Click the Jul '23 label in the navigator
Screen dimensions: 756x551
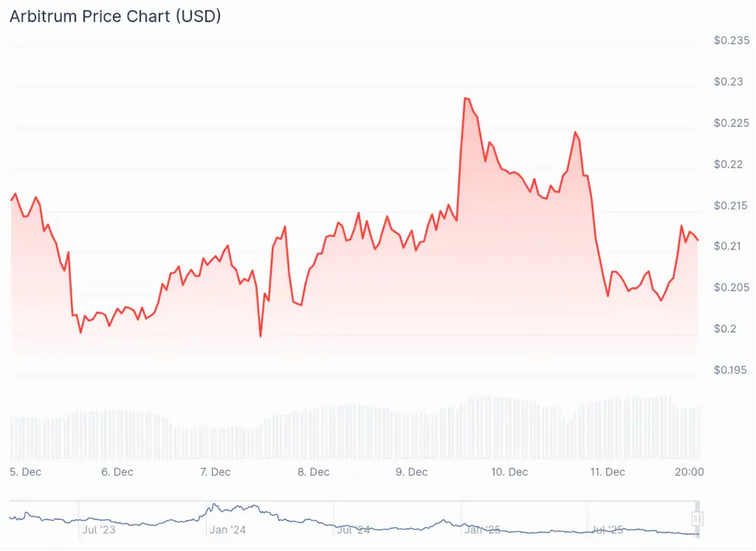pyautogui.click(x=99, y=529)
